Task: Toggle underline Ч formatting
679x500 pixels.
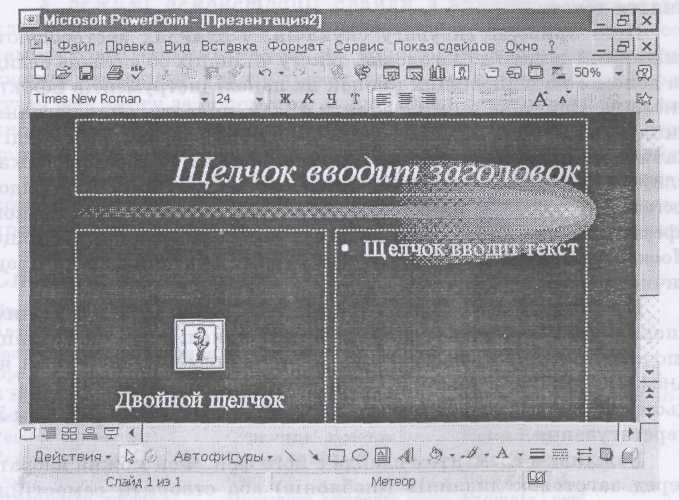Action: (332, 99)
